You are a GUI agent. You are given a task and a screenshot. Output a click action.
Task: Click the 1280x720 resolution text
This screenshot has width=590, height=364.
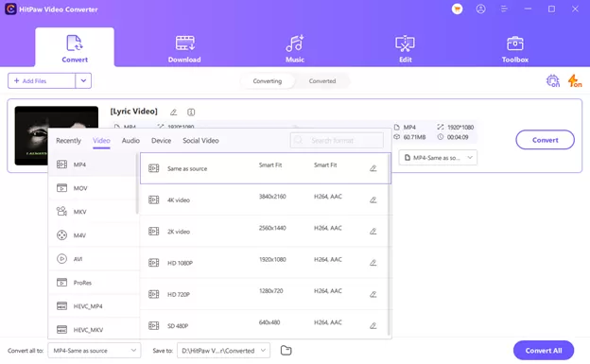(x=271, y=291)
